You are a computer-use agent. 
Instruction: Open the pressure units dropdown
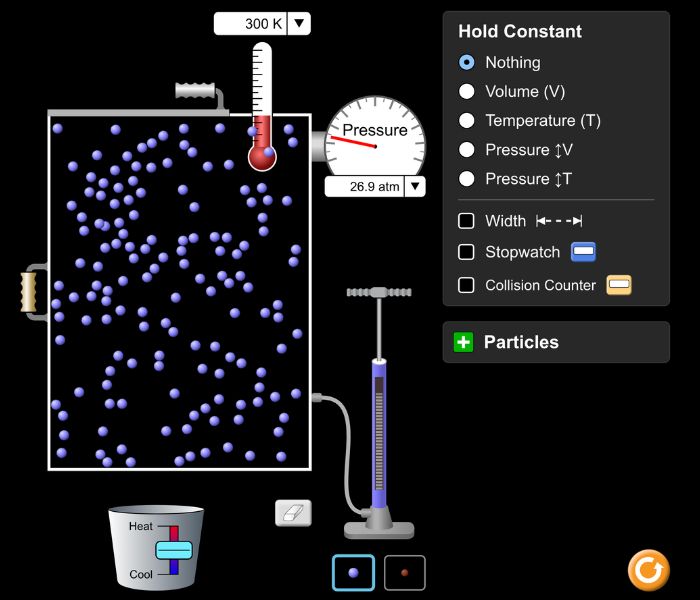pos(413,186)
